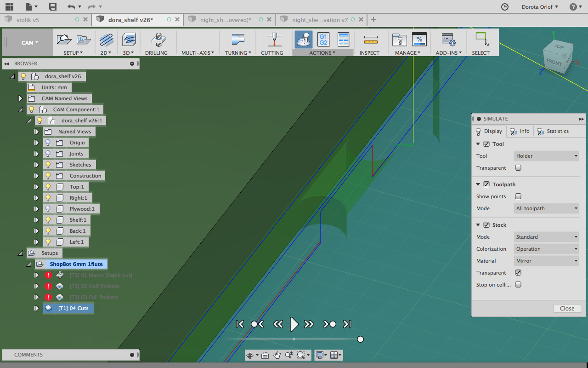Click the Close button in Simulate panel
Image resolution: width=588 pixels, height=368 pixels.
(x=567, y=309)
